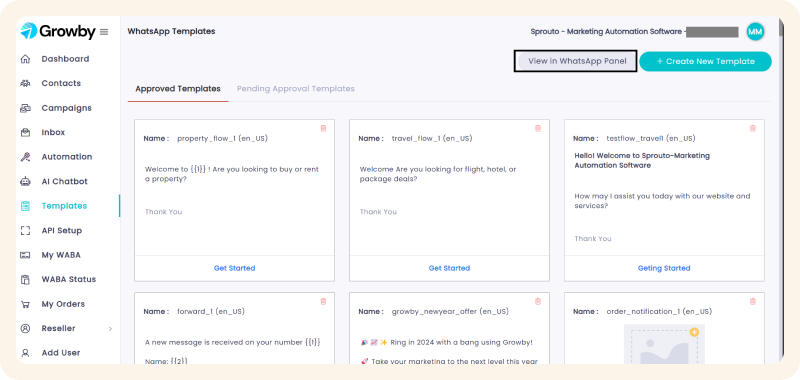Screen dimensions: 800x380
Task: Click the forward_1 (en_US) template name
Action: pyautogui.click(x=211, y=312)
